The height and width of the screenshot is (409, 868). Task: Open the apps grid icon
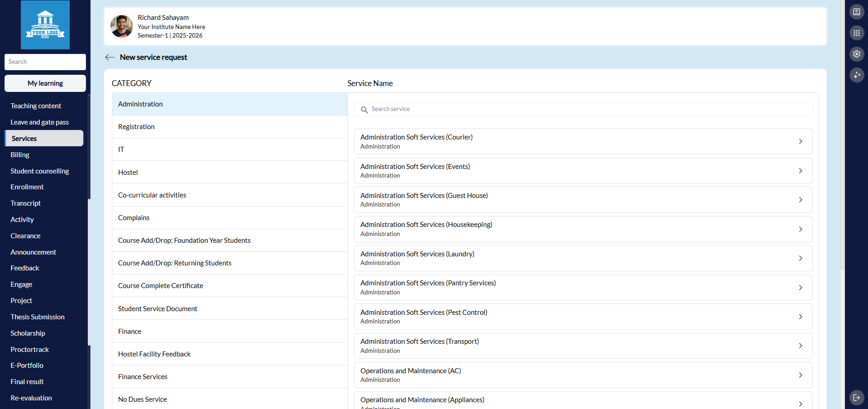point(856,33)
